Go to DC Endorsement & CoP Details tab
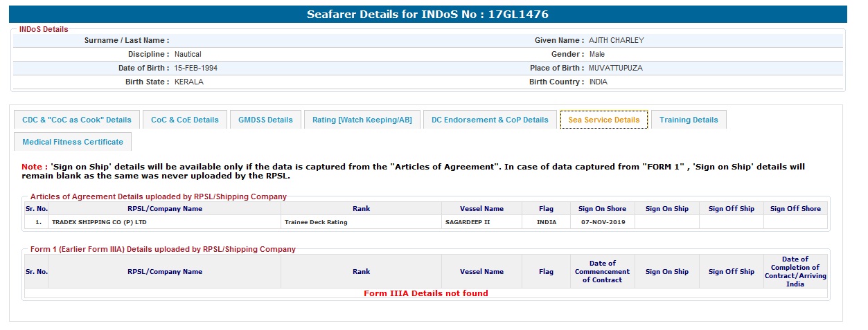The width and height of the screenshot is (868, 330). [490, 120]
